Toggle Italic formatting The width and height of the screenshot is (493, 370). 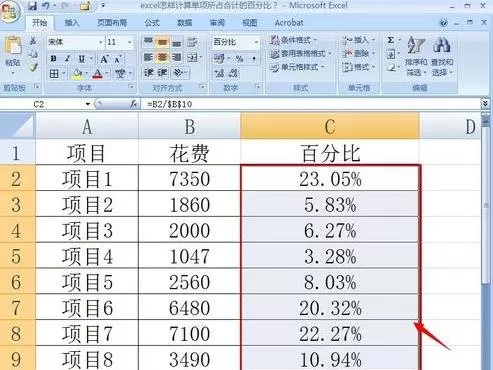[67, 59]
